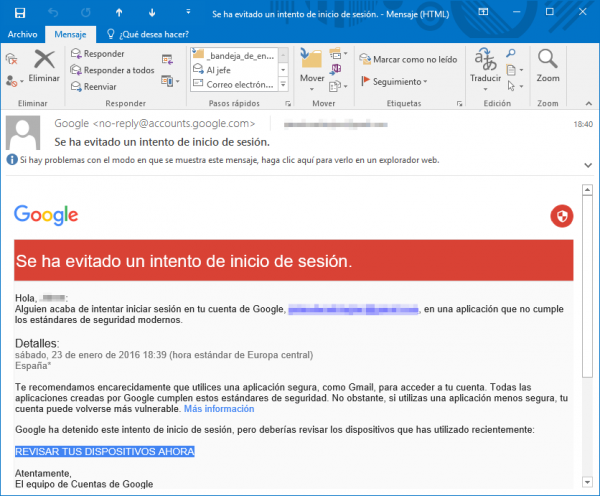This screenshot has width=600, height=496.
Task: Click sender Google no-reply address
Action: (154, 123)
